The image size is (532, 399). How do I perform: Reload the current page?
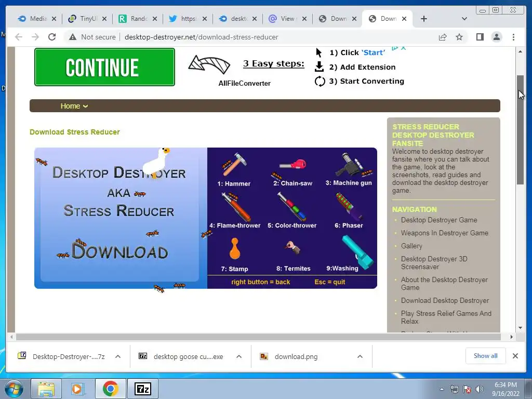coord(52,37)
